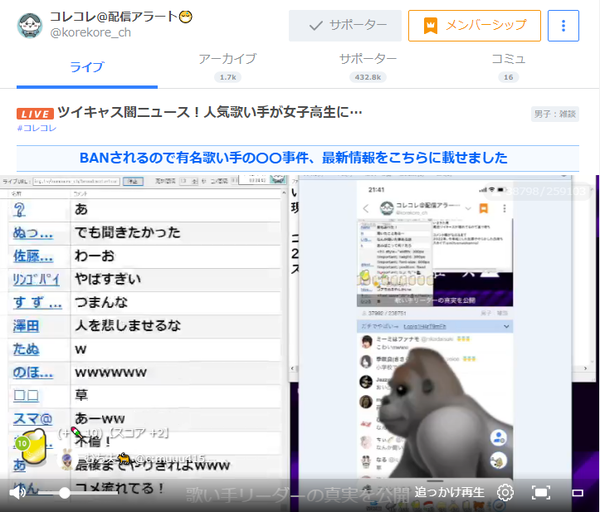The width and height of the screenshot is (600, 512).
Task: Select the comment やばすぎい
Action: click(108, 279)
